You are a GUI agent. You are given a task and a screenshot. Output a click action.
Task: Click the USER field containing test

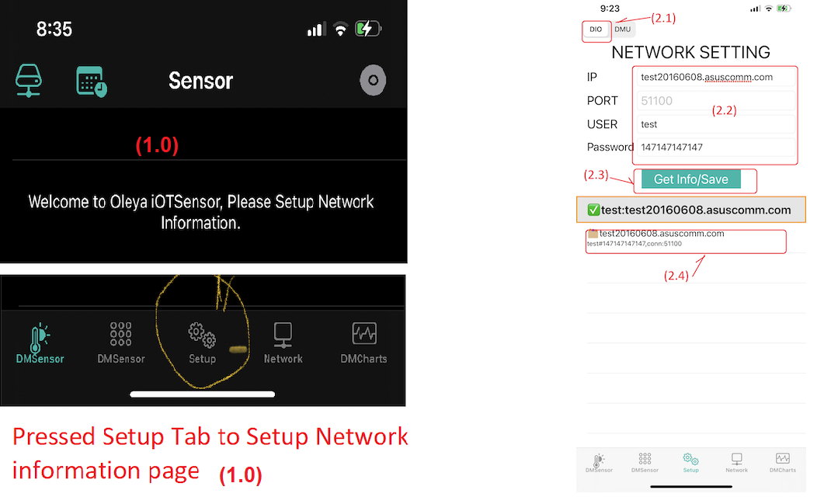pos(716,124)
